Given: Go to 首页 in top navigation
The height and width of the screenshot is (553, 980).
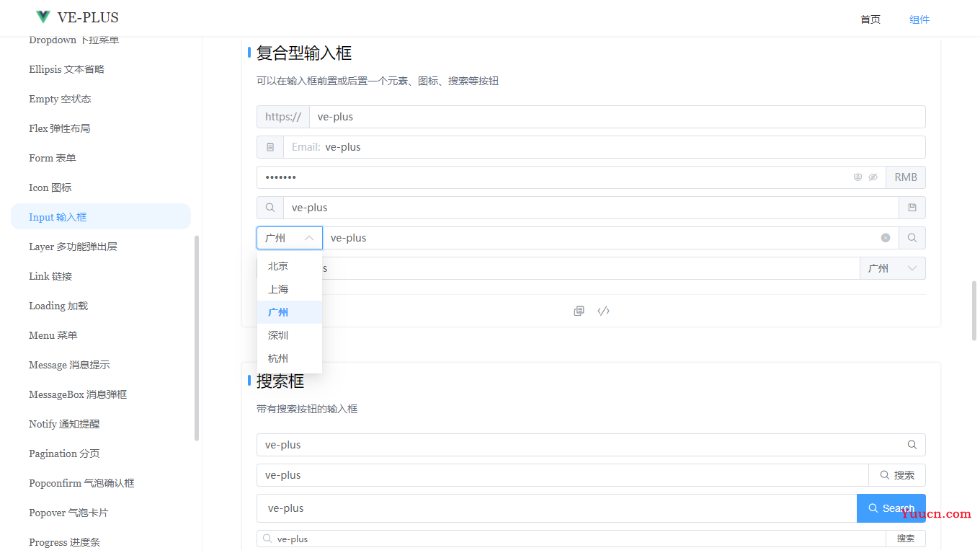Looking at the screenshot, I should click(x=870, y=19).
